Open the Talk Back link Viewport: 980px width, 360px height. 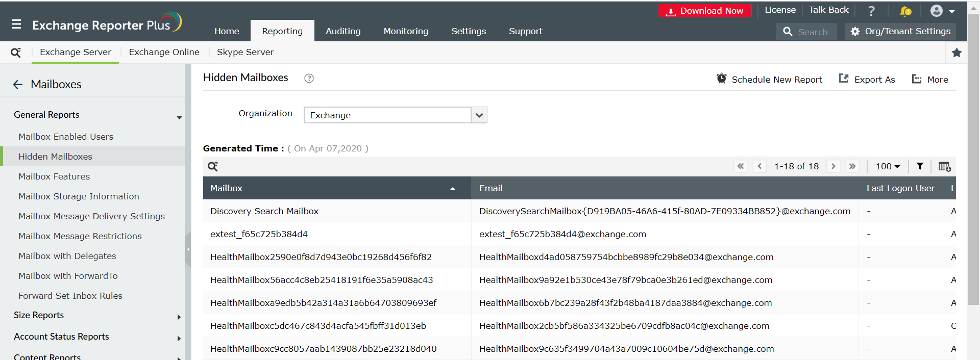[828, 10]
